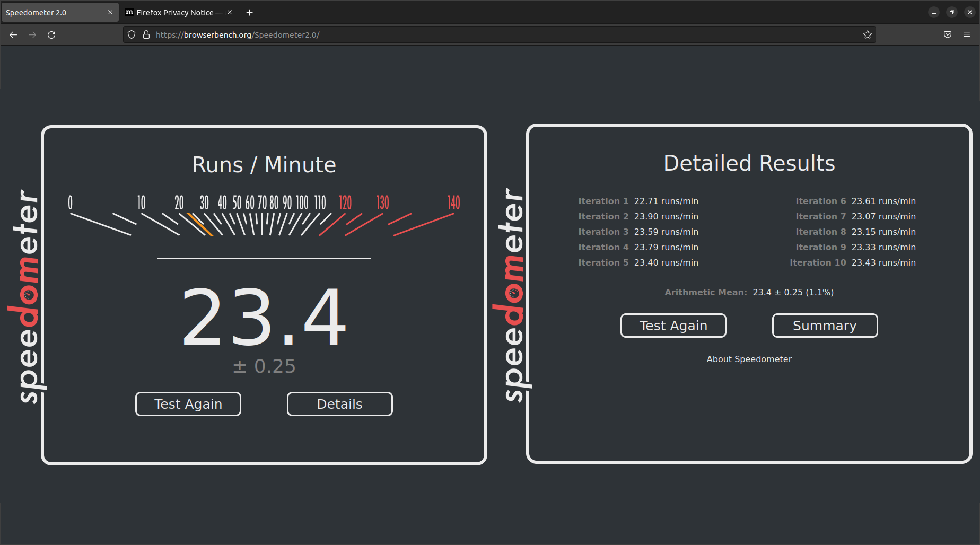
Task: Switch to the Speedometer 2.0 tab
Action: point(59,12)
